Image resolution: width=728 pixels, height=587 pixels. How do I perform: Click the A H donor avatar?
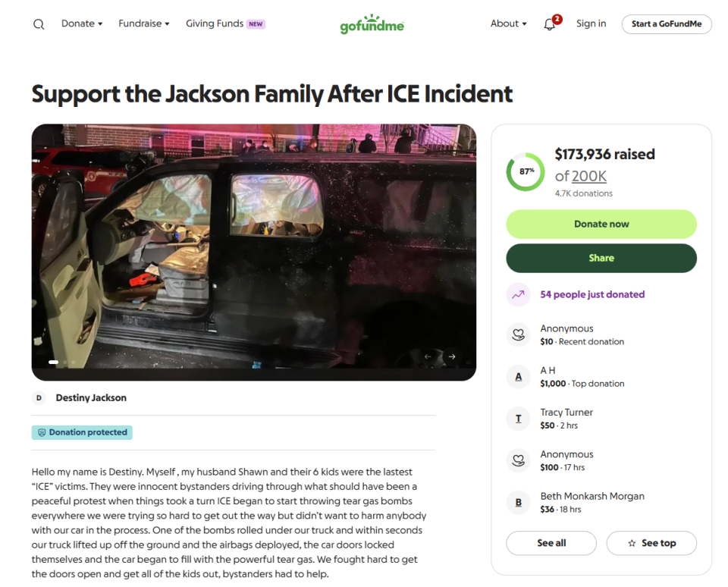pyautogui.click(x=518, y=377)
